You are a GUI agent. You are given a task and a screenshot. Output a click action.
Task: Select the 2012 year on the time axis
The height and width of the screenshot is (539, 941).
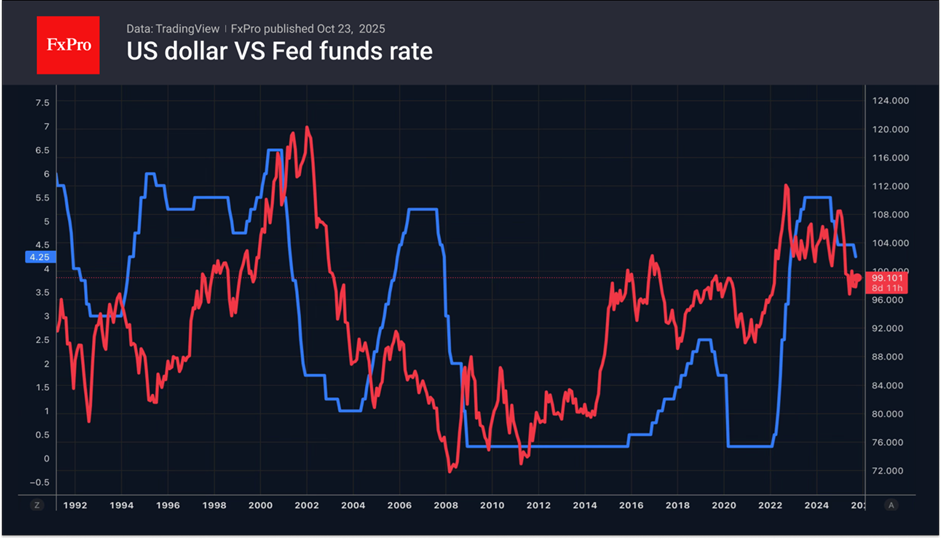coord(538,505)
